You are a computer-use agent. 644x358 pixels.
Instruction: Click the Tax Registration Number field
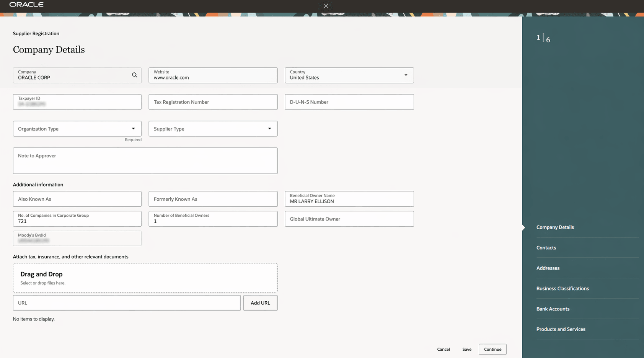(x=213, y=102)
